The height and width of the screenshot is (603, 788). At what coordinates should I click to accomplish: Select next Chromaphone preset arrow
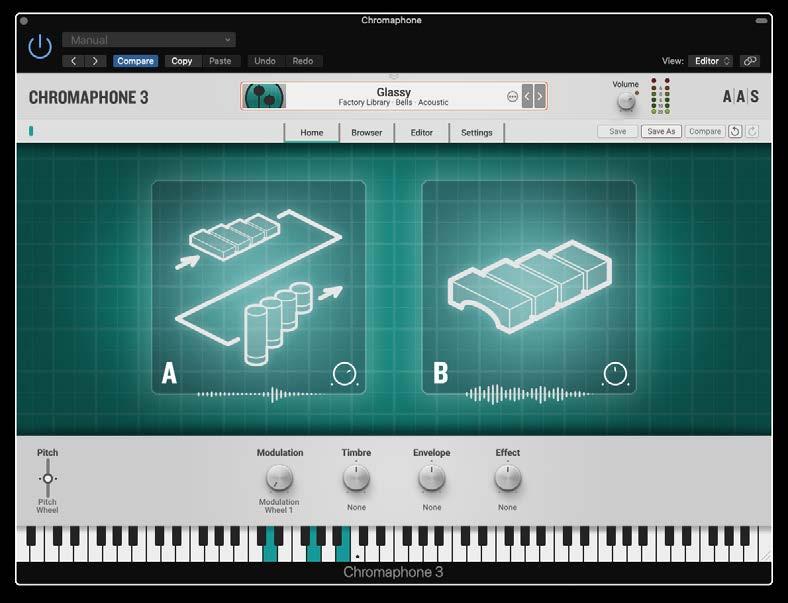539,96
